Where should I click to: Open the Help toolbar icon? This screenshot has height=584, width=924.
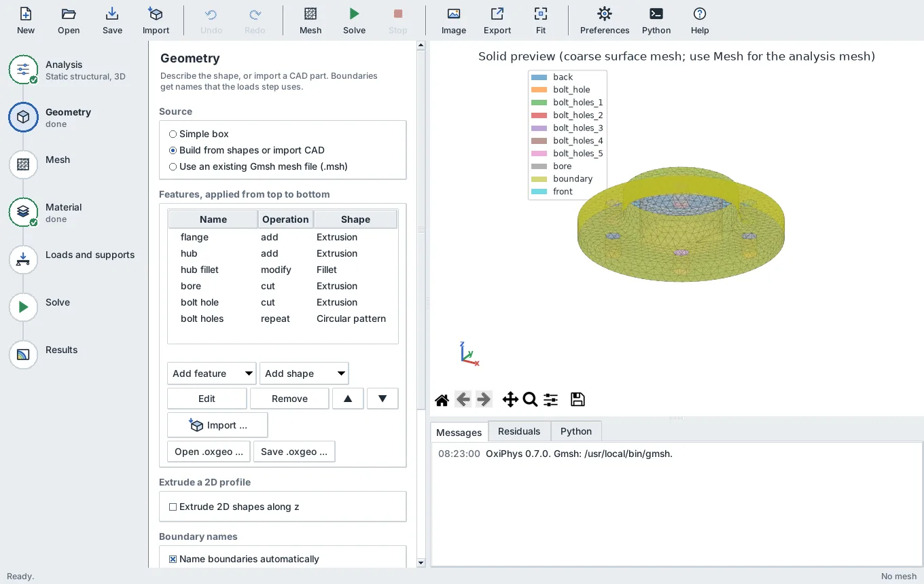point(700,20)
